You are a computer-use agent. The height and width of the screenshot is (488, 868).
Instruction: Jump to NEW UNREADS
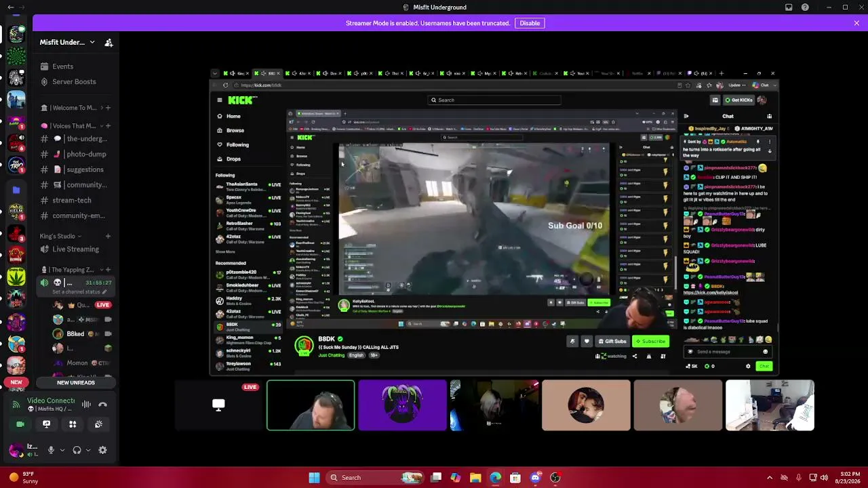[76, 383]
